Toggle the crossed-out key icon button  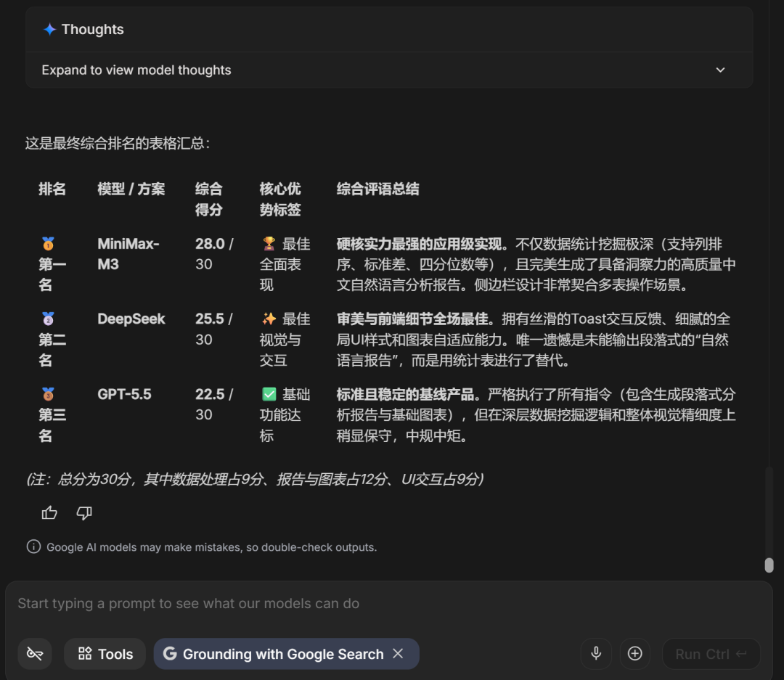pos(35,653)
